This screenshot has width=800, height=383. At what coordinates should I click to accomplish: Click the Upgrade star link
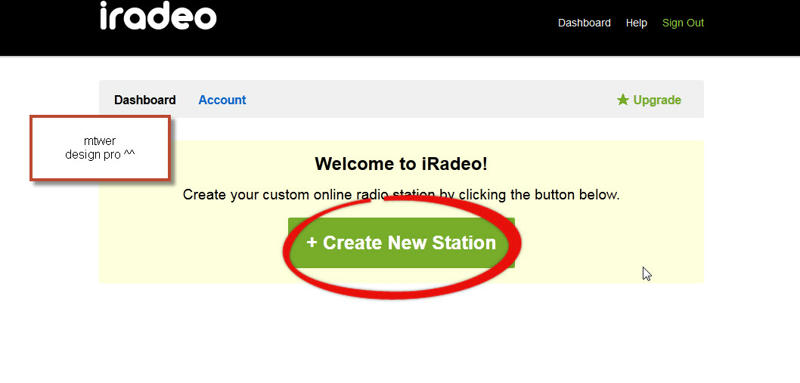tap(648, 100)
